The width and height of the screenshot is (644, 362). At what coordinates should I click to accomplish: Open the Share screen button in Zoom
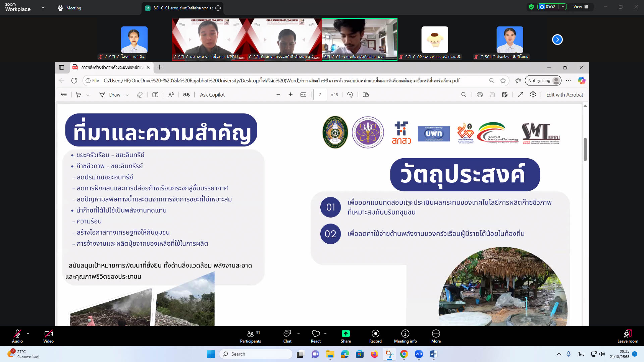[345, 336]
